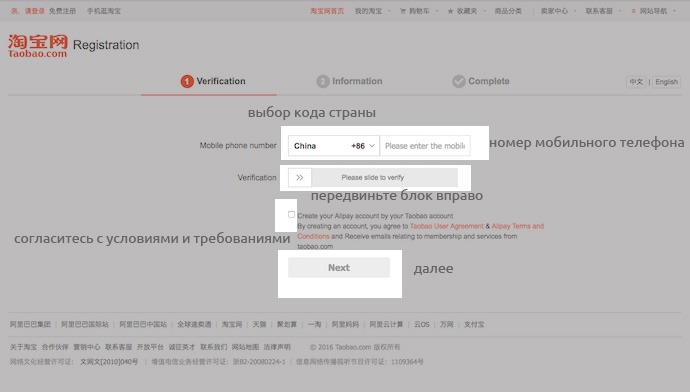Open the Alipay Terms and Conditions link
This screenshot has height=392, width=690.
point(518,226)
